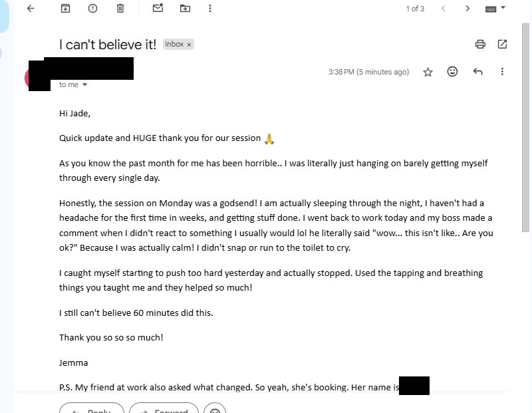Go to the older conversation
Screen dimensions: 532x413
[x=467, y=9]
